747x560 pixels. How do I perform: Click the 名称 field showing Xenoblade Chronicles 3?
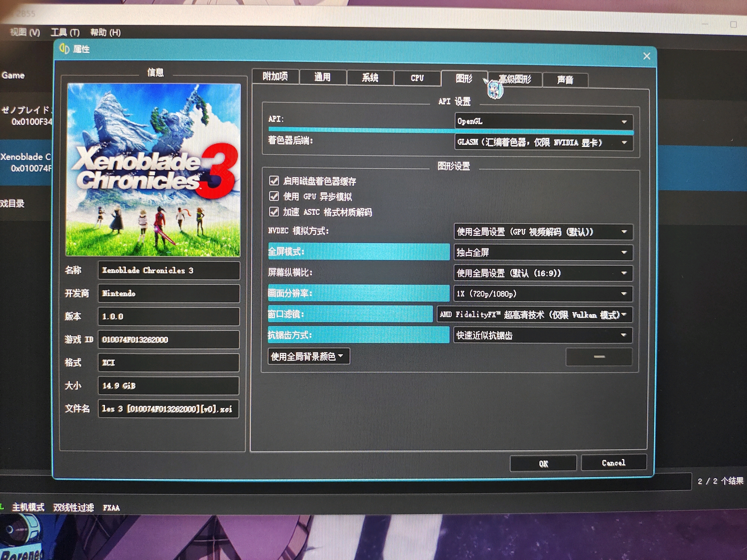tap(169, 270)
